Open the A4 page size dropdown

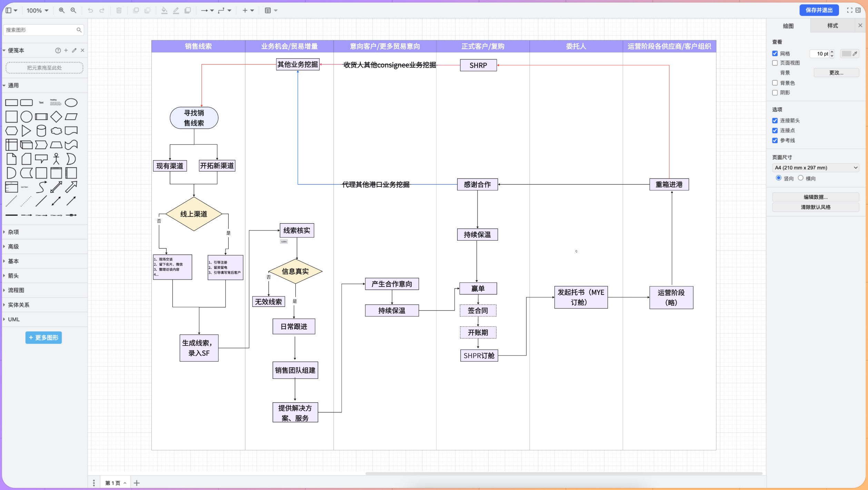click(816, 168)
